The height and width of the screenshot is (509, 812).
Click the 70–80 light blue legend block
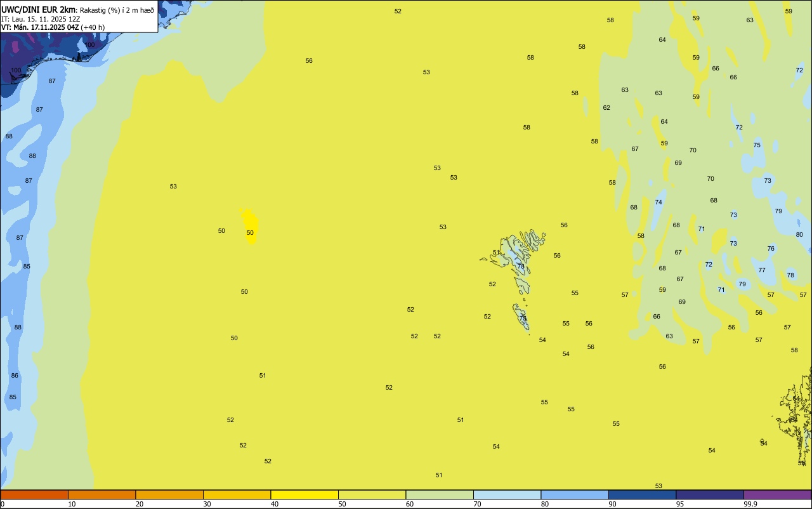507,494
